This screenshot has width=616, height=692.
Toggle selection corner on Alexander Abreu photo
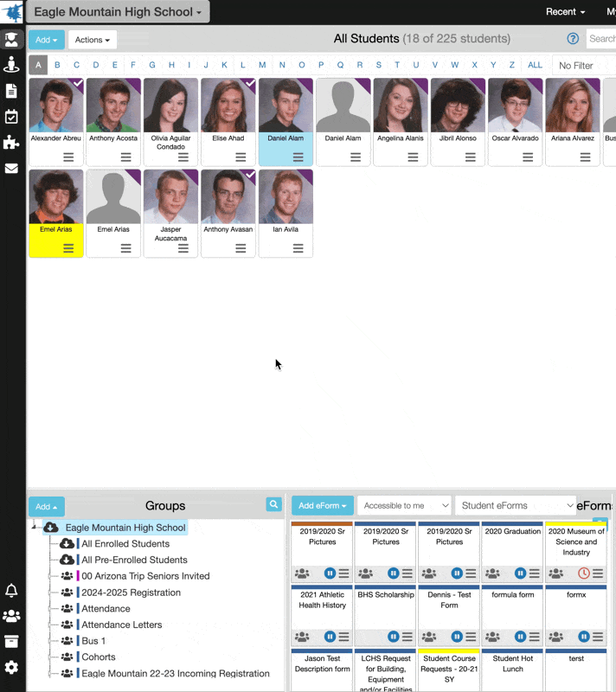click(x=77, y=84)
